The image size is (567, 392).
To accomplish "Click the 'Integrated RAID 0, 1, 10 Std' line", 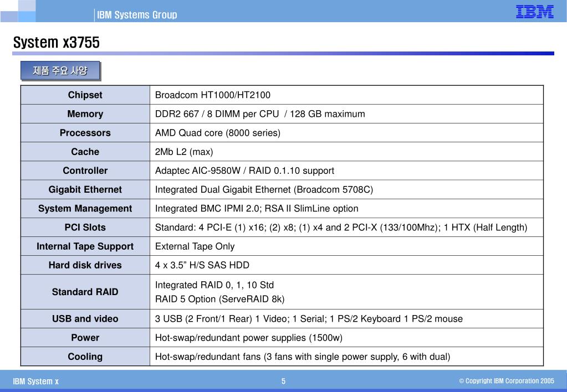I will pyautogui.click(x=214, y=285).
